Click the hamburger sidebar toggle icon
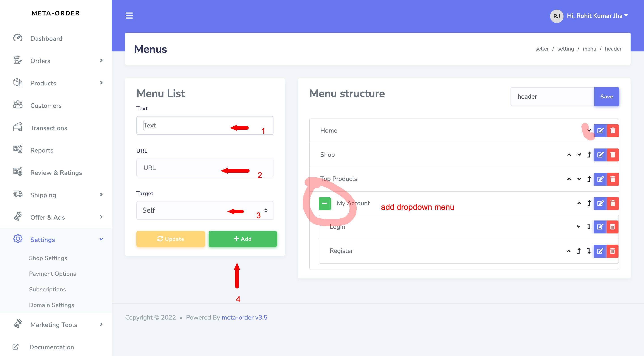Image resolution: width=644 pixels, height=356 pixels. pos(129,15)
